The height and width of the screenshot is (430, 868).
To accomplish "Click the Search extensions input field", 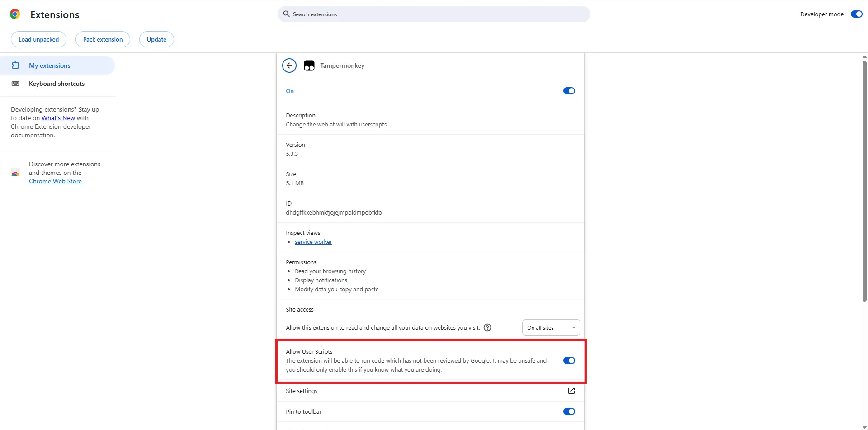I will pos(434,14).
